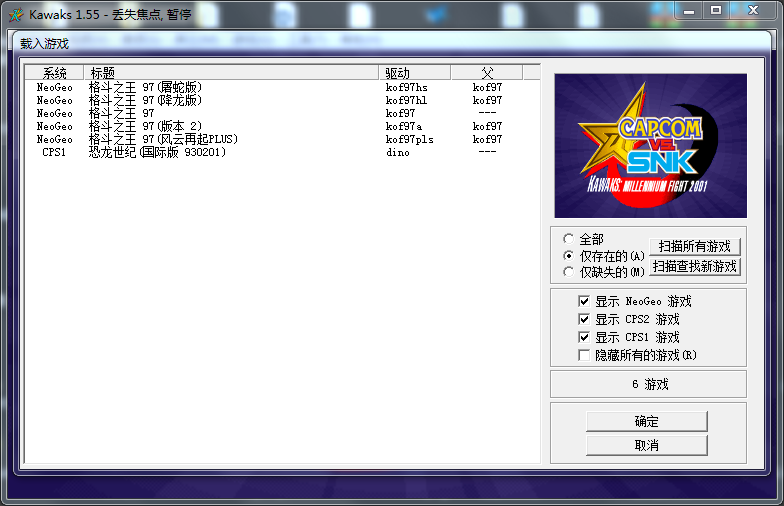
Task: Sort list by 驱动 column header
Action: 415,73
